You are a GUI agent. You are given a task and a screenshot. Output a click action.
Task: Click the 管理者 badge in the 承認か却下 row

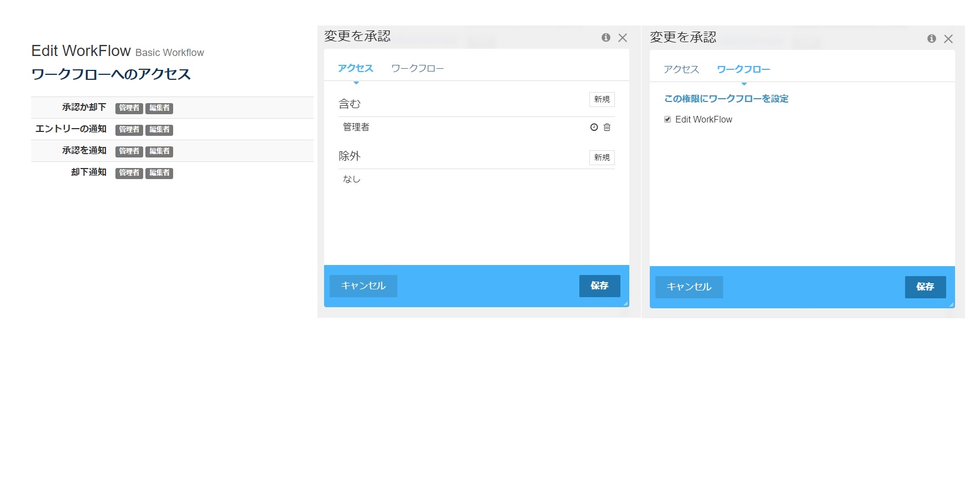click(129, 108)
